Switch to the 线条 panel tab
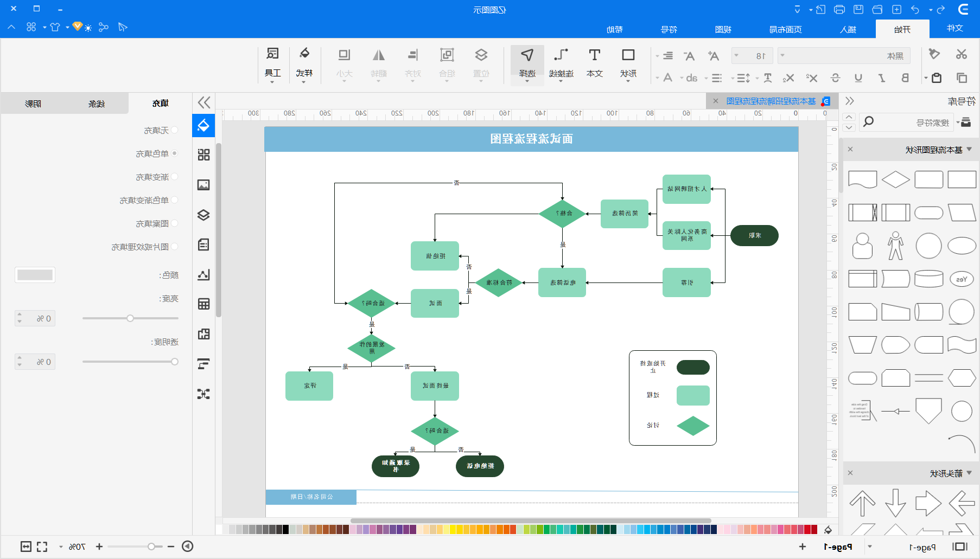Viewport: 980px width, 559px height. (x=97, y=103)
